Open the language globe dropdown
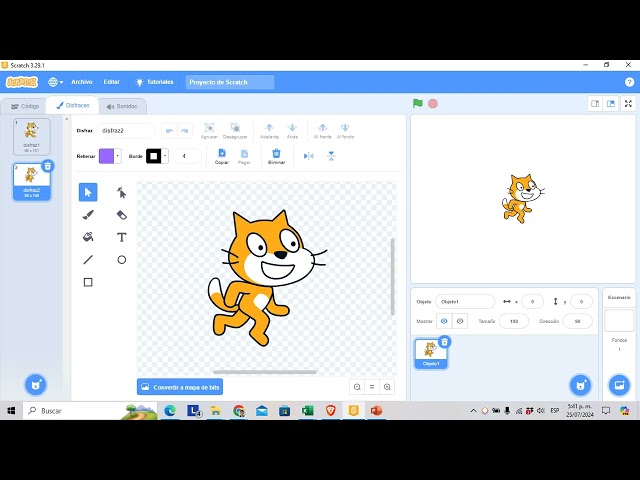Image resolution: width=640 pixels, height=480 pixels. coord(56,82)
